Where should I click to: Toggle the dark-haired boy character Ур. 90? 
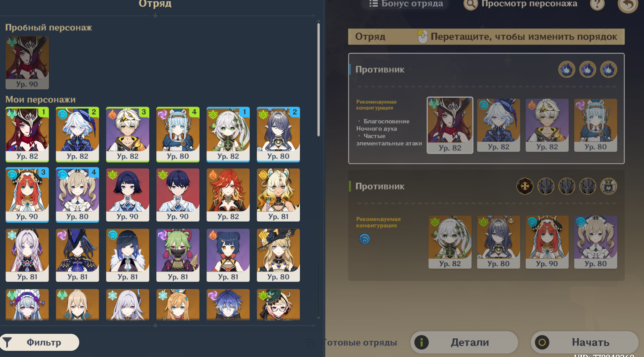pyautogui.click(x=178, y=195)
